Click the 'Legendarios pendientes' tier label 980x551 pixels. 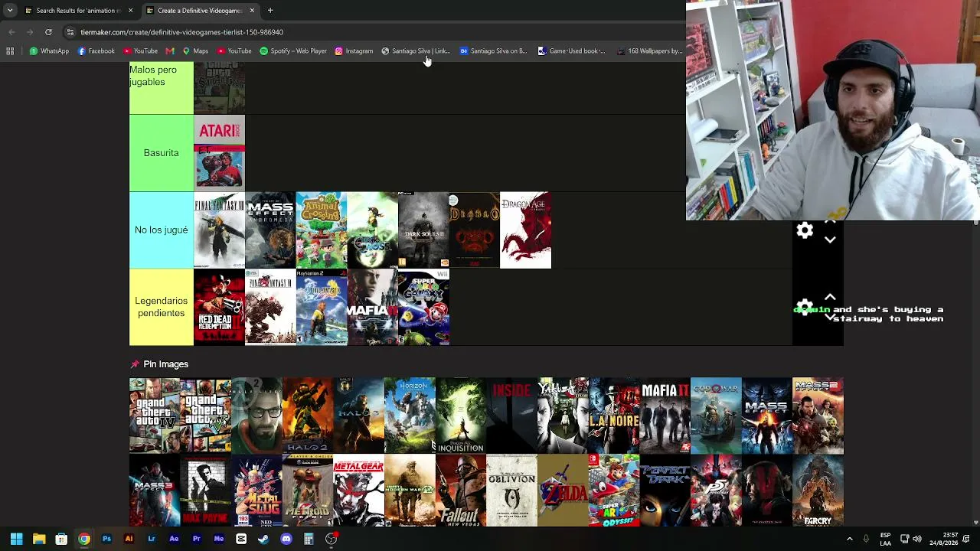161,307
